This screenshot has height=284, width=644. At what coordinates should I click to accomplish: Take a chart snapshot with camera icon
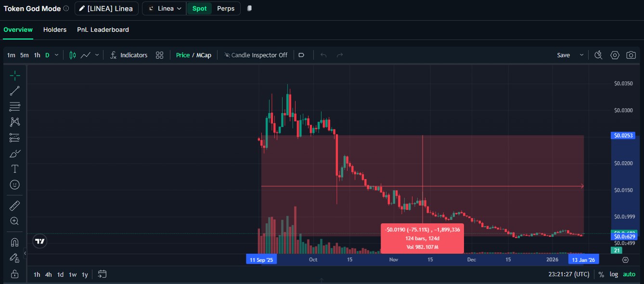click(631, 55)
